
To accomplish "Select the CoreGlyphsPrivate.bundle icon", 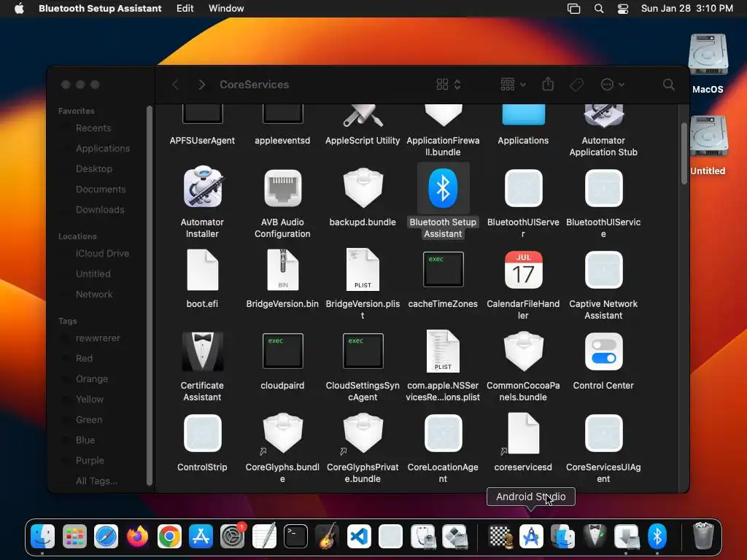I will click(363, 433).
